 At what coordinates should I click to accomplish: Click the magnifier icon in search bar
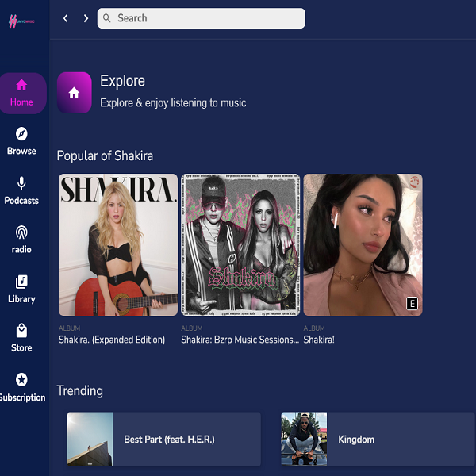(106, 18)
